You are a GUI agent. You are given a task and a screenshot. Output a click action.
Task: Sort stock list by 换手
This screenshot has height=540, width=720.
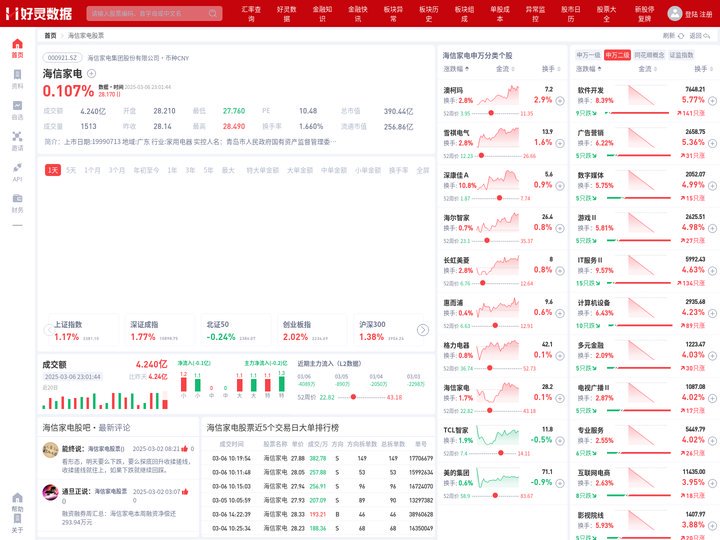coord(551,69)
